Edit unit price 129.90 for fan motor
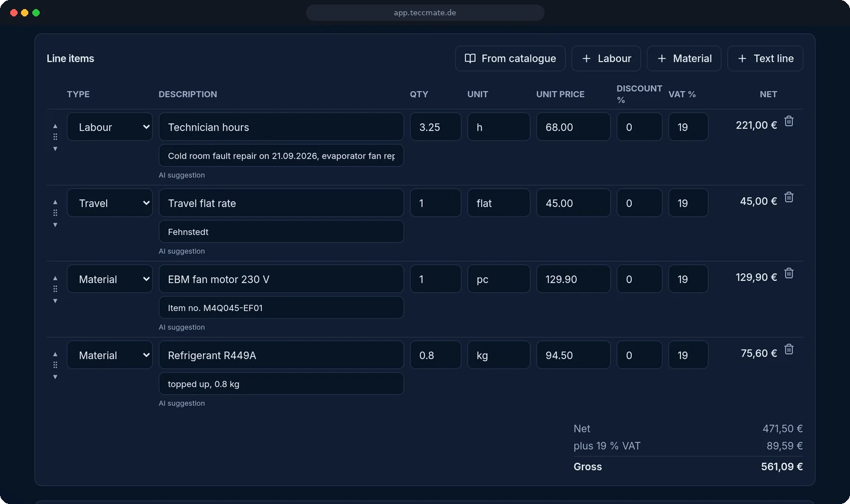This screenshot has width=850, height=504. [x=573, y=279]
